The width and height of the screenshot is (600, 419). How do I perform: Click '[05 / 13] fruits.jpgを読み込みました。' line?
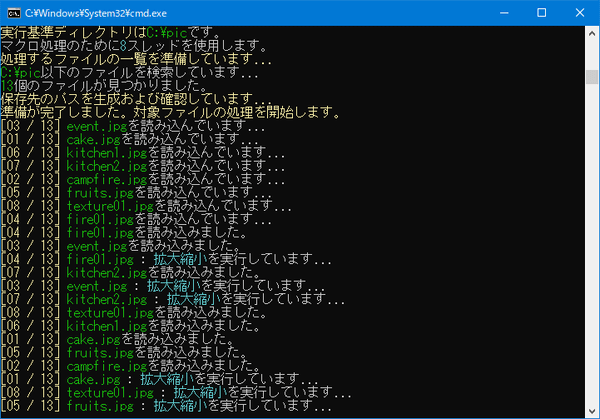124,352
